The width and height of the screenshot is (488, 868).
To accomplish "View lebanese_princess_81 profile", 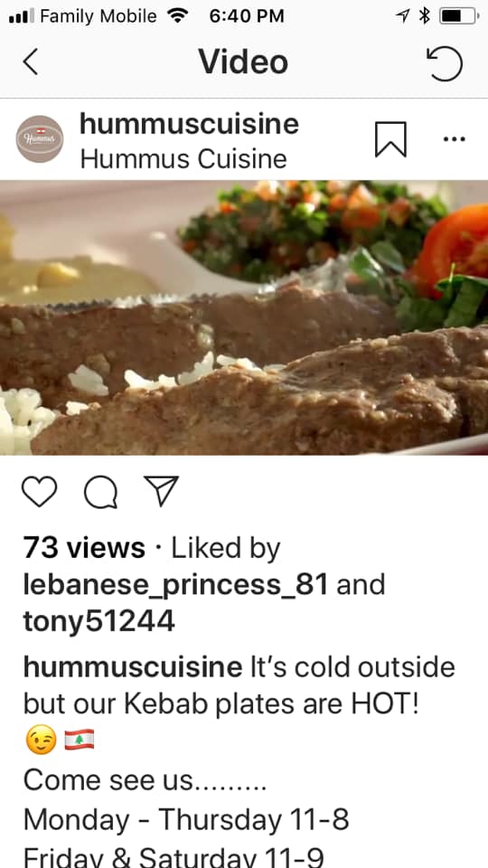I will click(176, 585).
